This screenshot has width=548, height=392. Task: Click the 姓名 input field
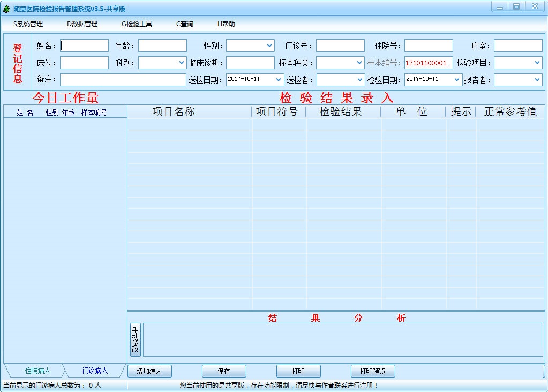pos(84,46)
